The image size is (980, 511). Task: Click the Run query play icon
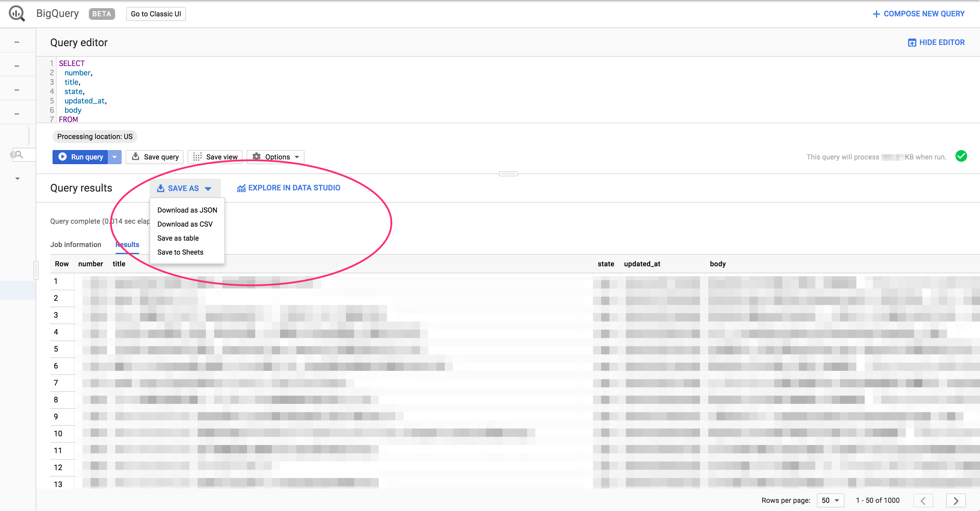(63, 157)
